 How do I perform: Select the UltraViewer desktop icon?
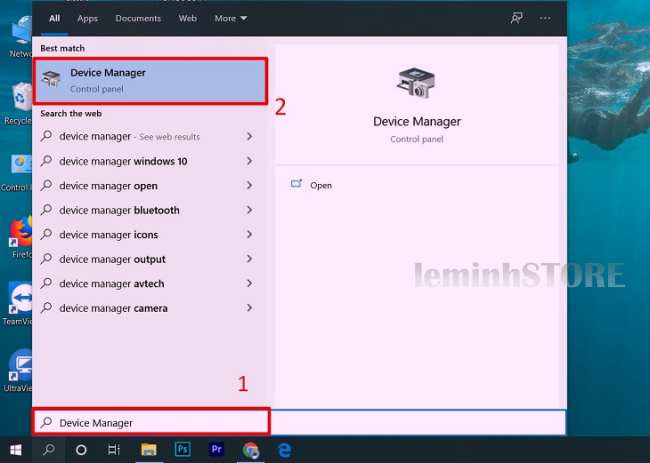19,371
